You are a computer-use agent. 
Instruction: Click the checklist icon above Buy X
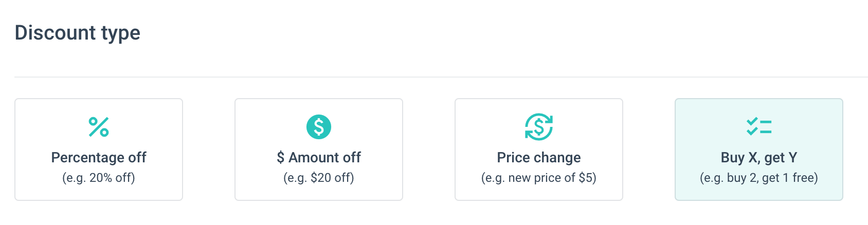coord(759,126)
